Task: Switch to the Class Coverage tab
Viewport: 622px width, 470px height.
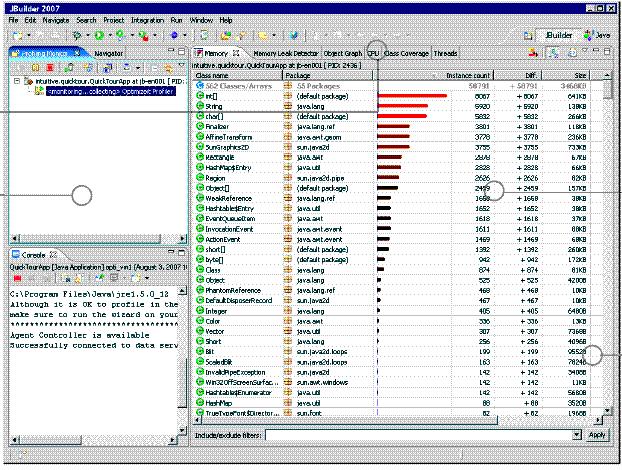Action: pos(407,53)
